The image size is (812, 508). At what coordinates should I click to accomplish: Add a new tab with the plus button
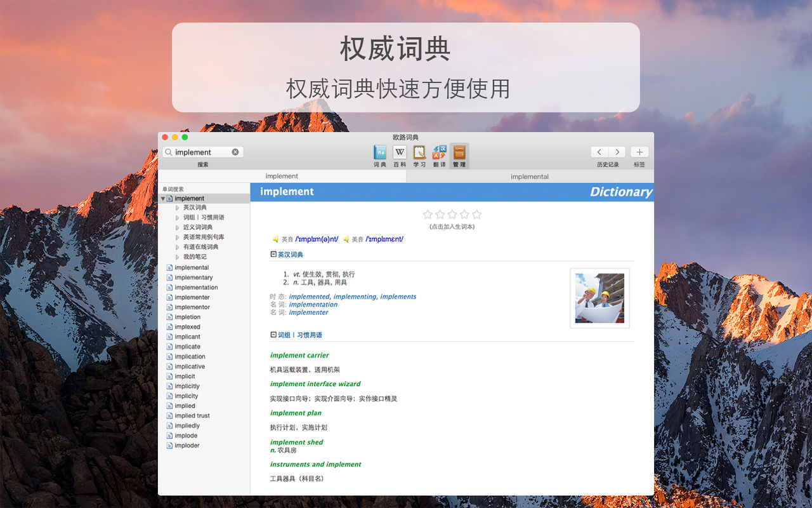tap(639, 152)
